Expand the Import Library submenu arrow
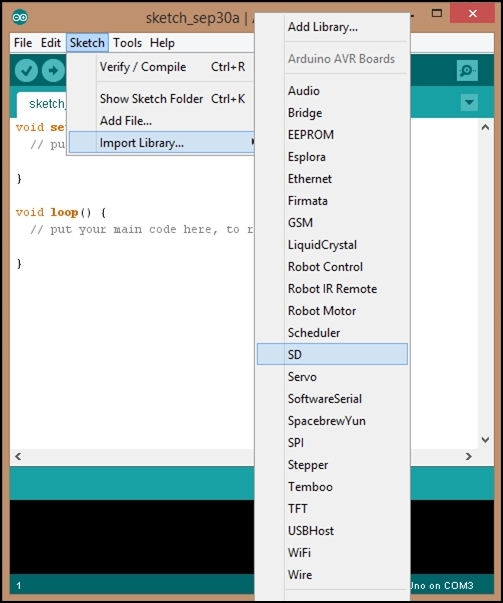503x603 pixels. (252, 142)
